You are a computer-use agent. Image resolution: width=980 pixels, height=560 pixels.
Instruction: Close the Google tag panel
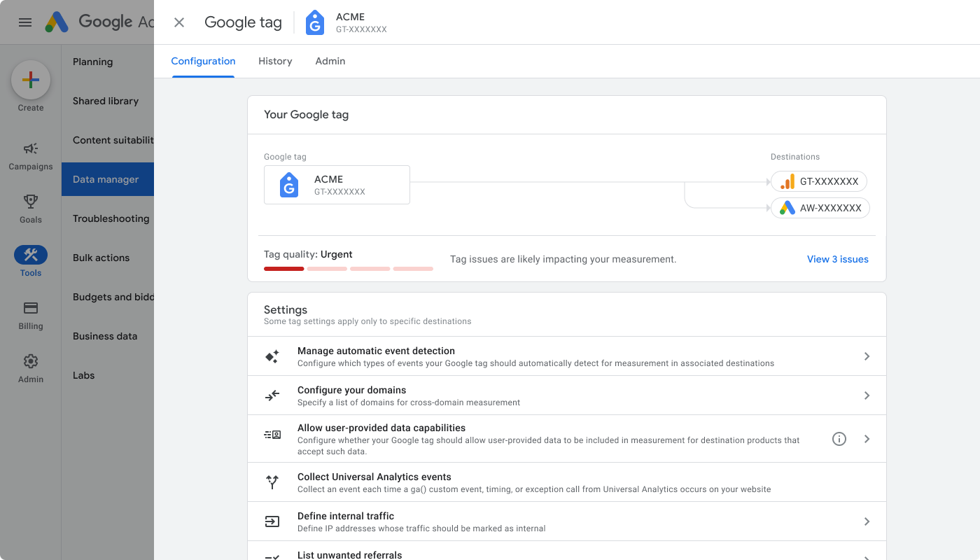(178, 22)
